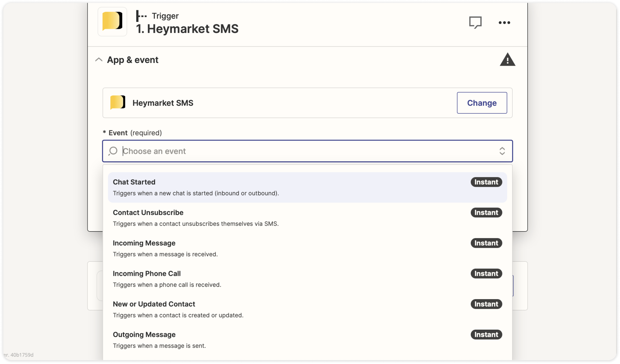Click the Instant badge on Incoming Phone Call
This screenshot has height=364, width=620.
point(486,274)
